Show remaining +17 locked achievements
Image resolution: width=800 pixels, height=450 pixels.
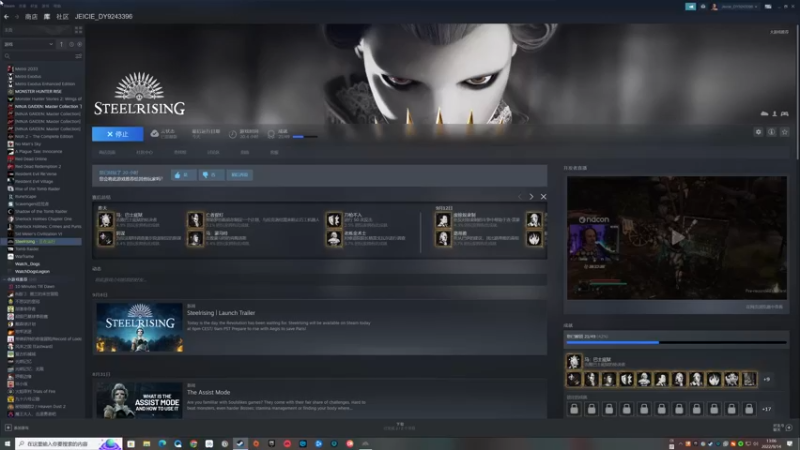click(x=766, y=409)
